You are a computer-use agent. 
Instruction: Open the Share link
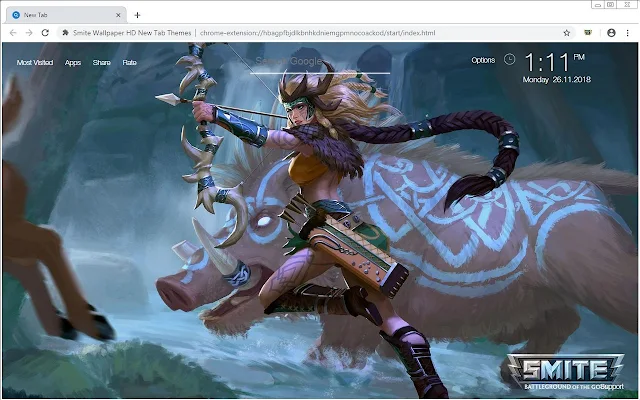101,62
